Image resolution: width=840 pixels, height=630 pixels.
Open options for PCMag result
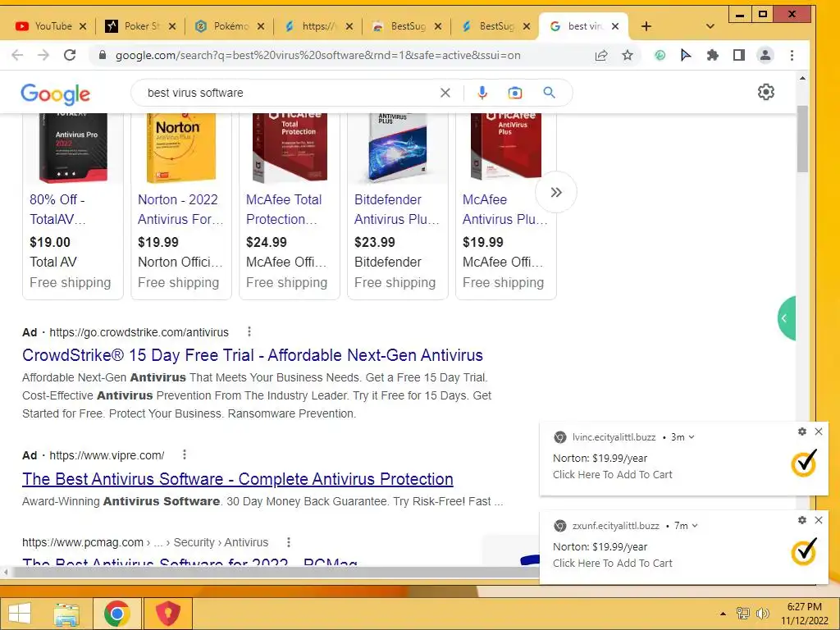coord(289,542)
